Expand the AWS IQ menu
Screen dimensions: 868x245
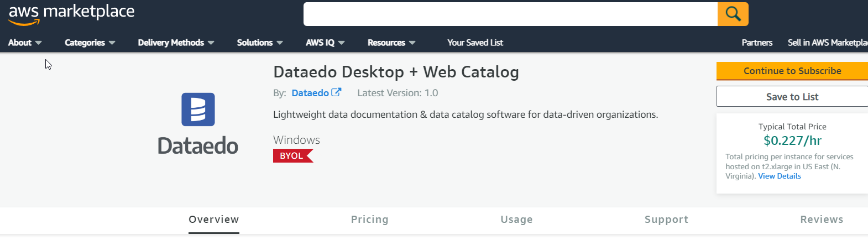325,43
